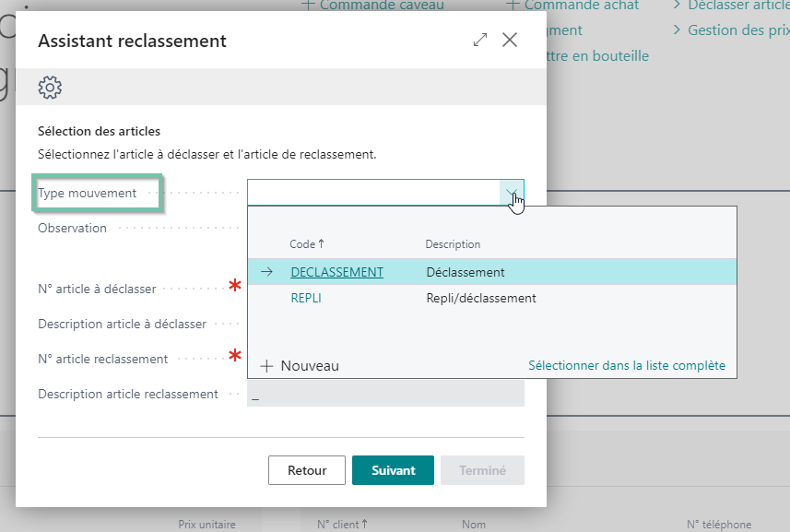Focus the Type mouvement input field

tap(374, 193)
